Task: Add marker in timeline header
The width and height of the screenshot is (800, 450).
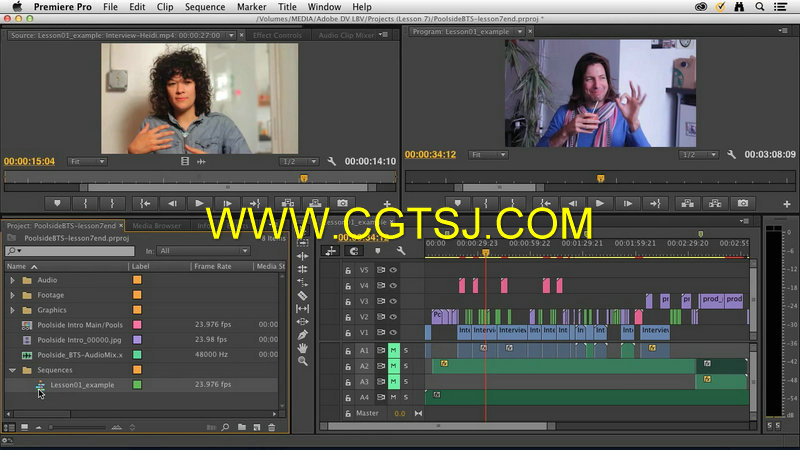Action: [x=378, y=251]
